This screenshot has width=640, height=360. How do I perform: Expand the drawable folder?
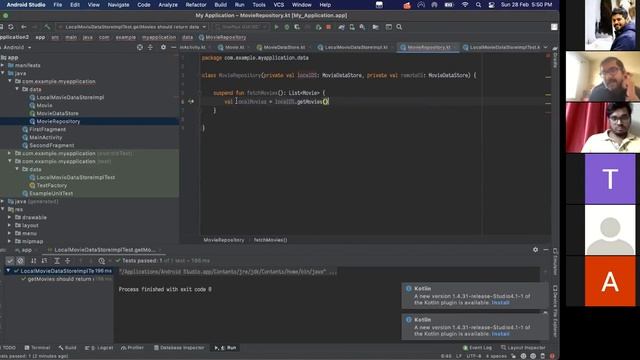pos(10,218)
